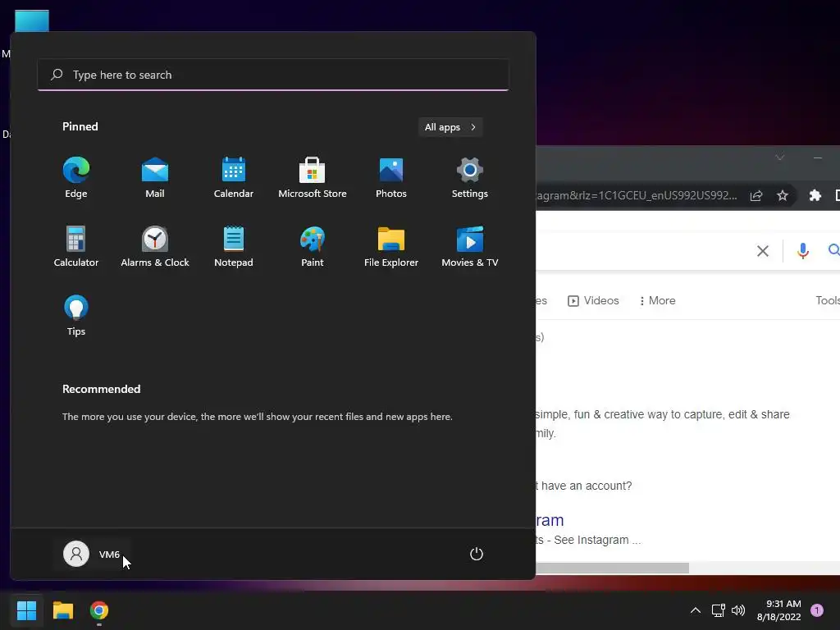Expand the All apps list
This screenshot has width=840, height=630.
pyautogui.click(x=450, y=127)
